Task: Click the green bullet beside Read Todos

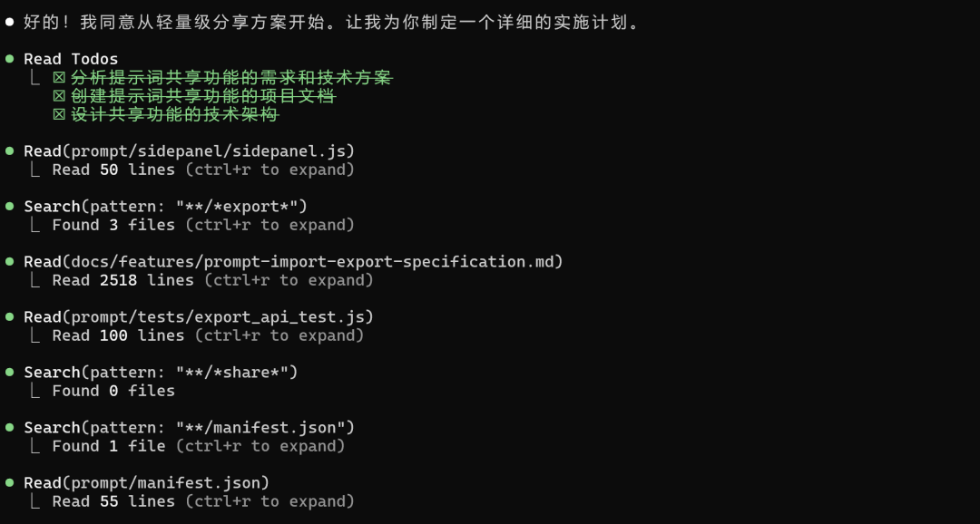Action: click(9, 59)
